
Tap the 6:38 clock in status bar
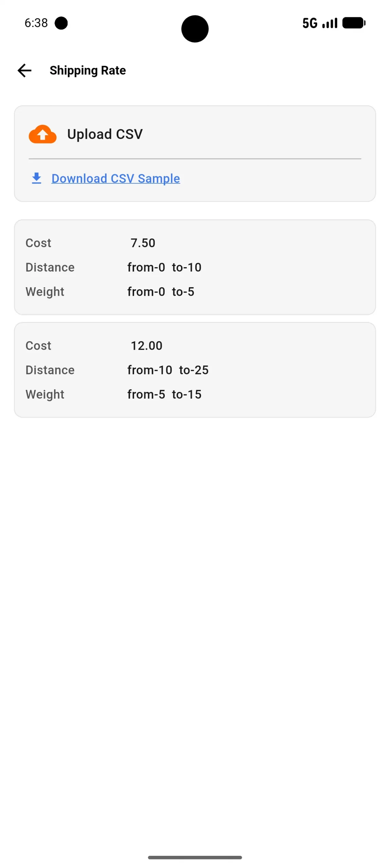tap(36, 23)
